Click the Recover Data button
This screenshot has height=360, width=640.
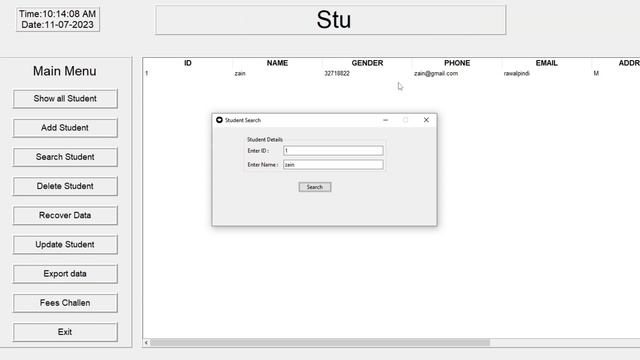tap(65, 216)
